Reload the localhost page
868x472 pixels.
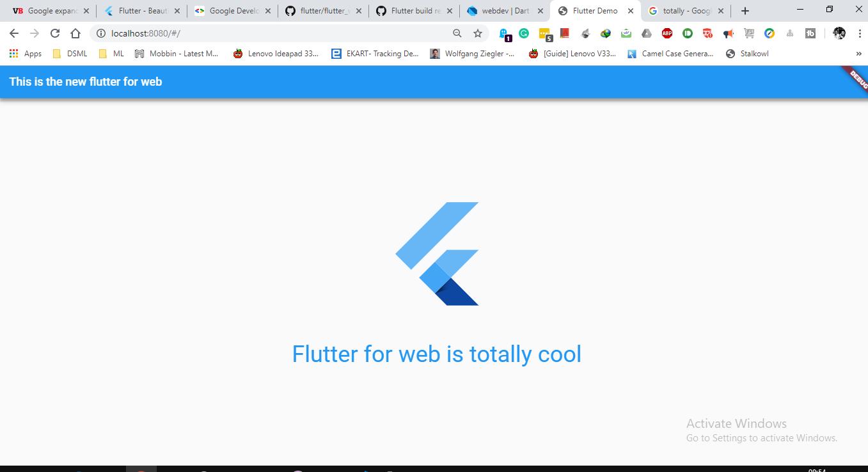55,33
